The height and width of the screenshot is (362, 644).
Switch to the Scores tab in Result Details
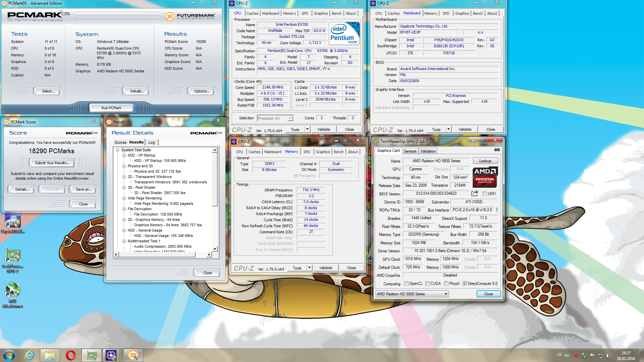point(120,142)
